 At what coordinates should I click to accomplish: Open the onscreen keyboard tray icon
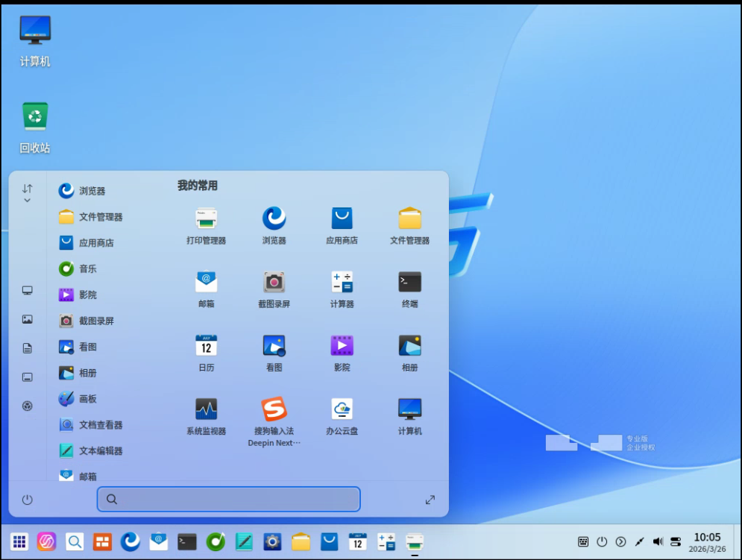click(583, 541)
